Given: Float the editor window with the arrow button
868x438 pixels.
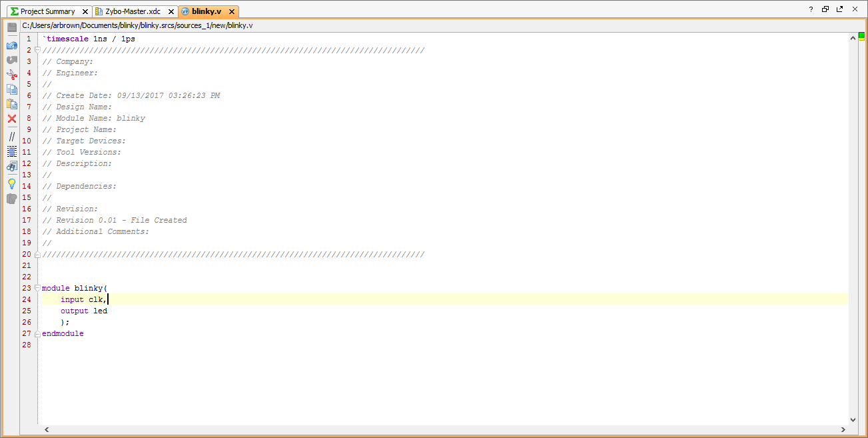Looking at the screenshot, I should (x=840, y=9).
